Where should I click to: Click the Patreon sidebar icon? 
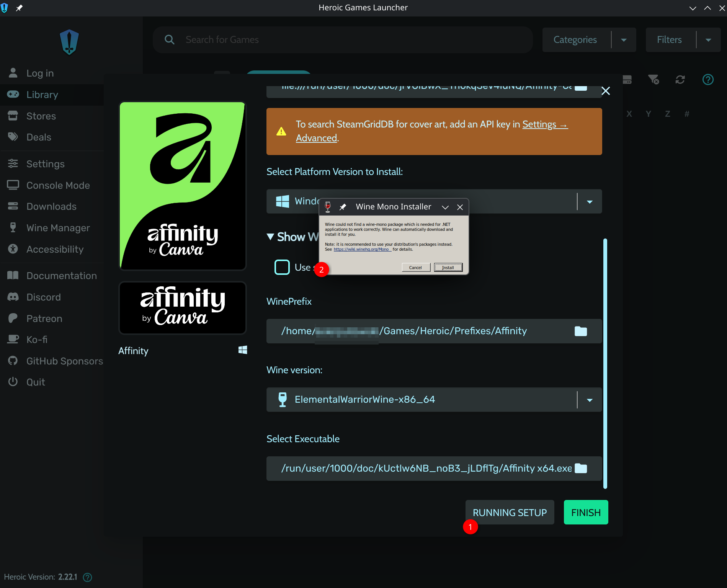click(13, 318)
